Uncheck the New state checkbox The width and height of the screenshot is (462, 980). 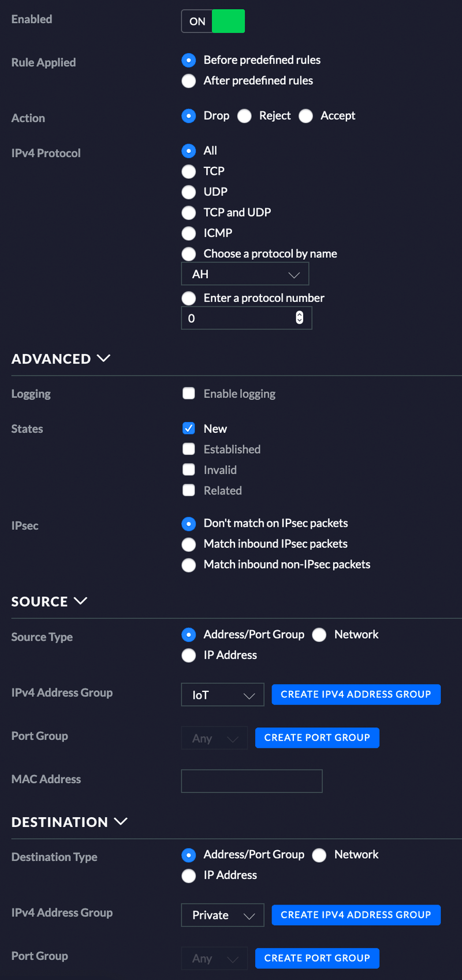click(189, 428)
